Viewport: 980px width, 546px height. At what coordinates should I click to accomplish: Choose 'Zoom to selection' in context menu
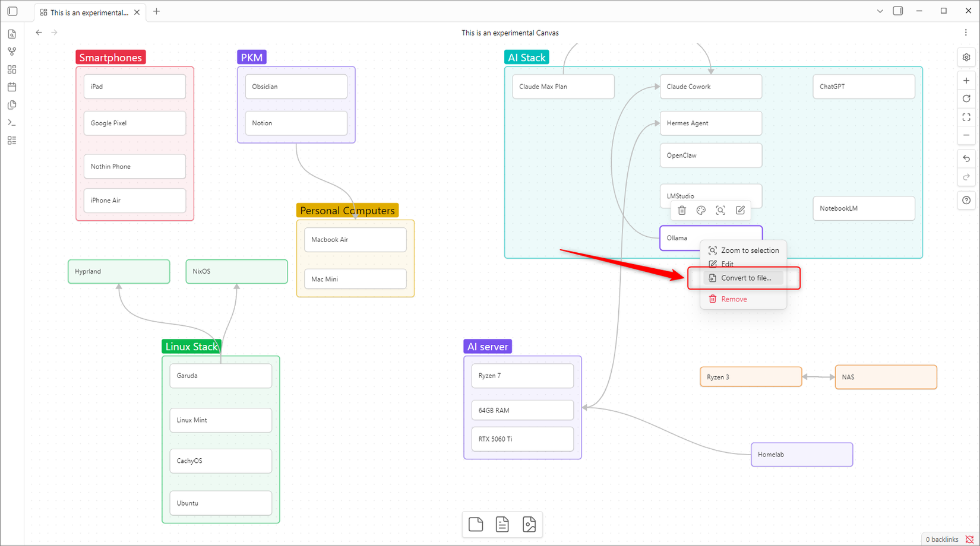point(744,250)
